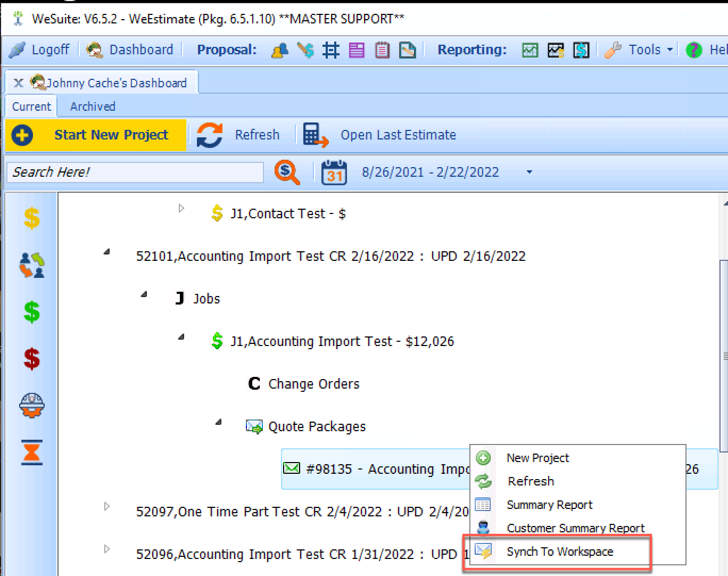Select the Quote Packages tree item
This screenshot has width=728, height=576.
click(317, 427)
